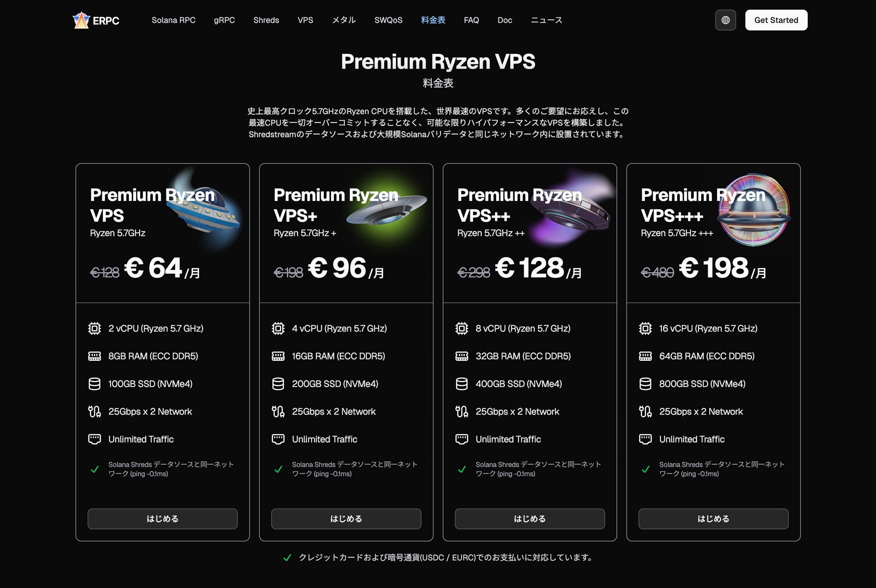Open the Solana RPC menu item

tap(173, 20)
